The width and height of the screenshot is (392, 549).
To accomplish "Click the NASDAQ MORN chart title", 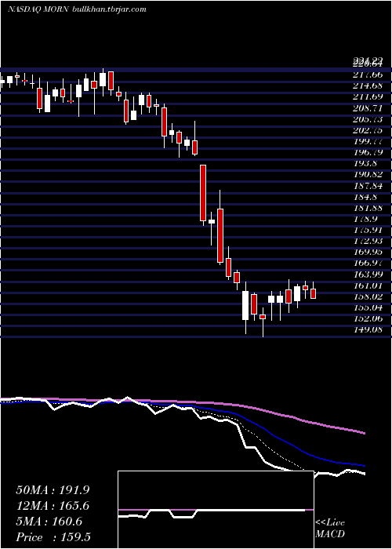I will pos(38,9).
